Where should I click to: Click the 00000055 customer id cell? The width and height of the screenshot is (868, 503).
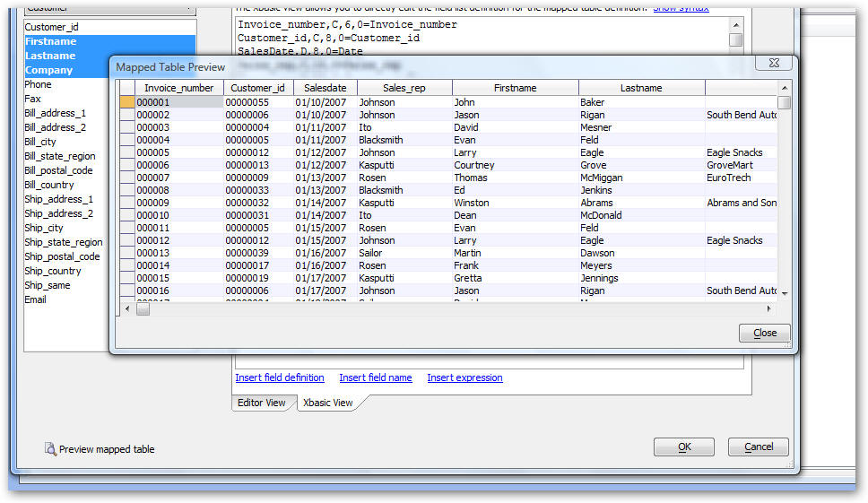click(258, 102)
